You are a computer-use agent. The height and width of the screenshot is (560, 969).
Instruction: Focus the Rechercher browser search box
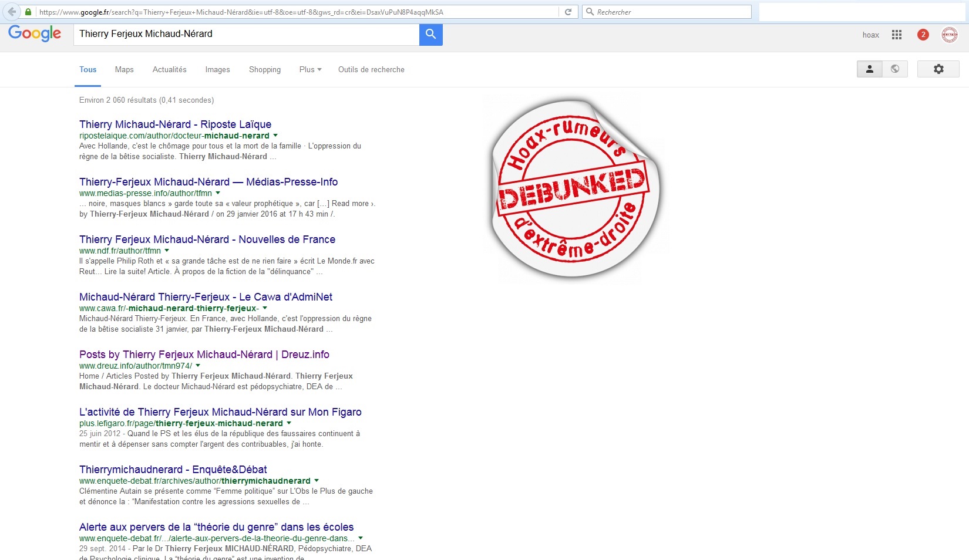pos(667,12)
